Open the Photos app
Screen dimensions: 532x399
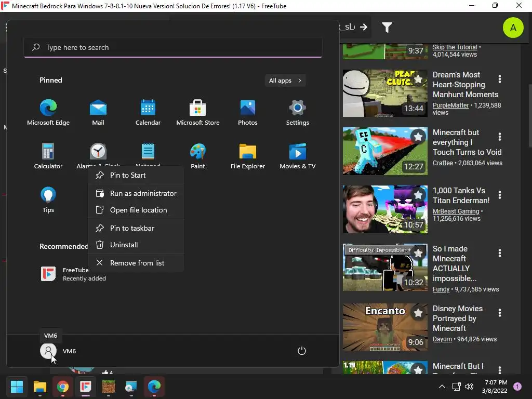248,113
